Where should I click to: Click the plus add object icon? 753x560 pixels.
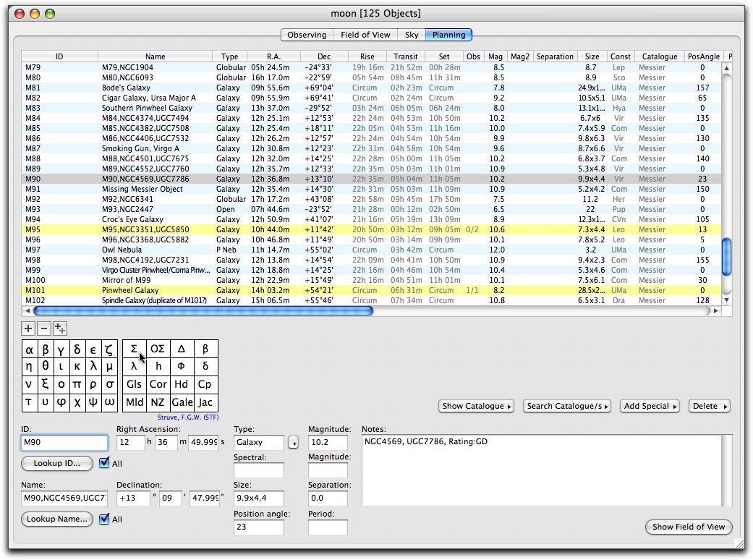28,328
